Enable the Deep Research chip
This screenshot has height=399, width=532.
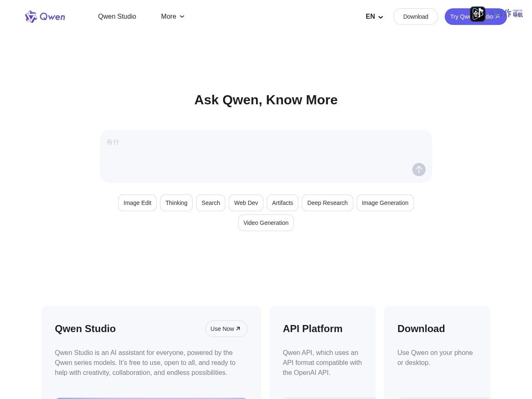point(328,203)
